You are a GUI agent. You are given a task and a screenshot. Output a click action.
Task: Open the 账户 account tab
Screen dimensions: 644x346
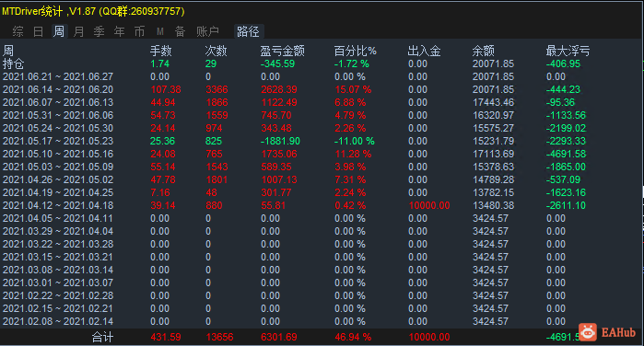click(207, 31)
